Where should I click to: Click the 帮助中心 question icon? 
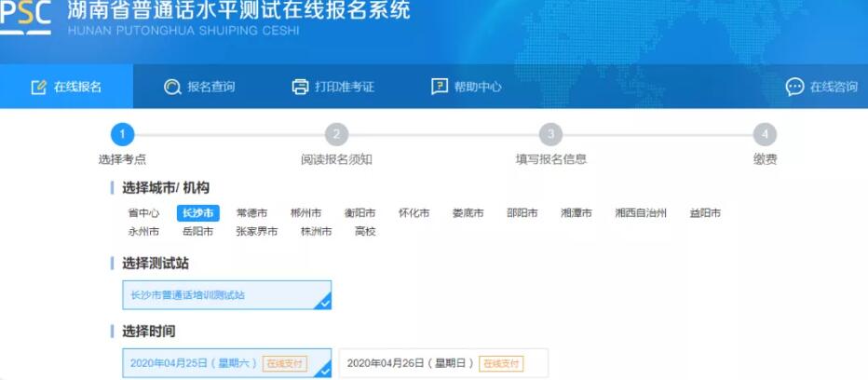pos(440,87)
